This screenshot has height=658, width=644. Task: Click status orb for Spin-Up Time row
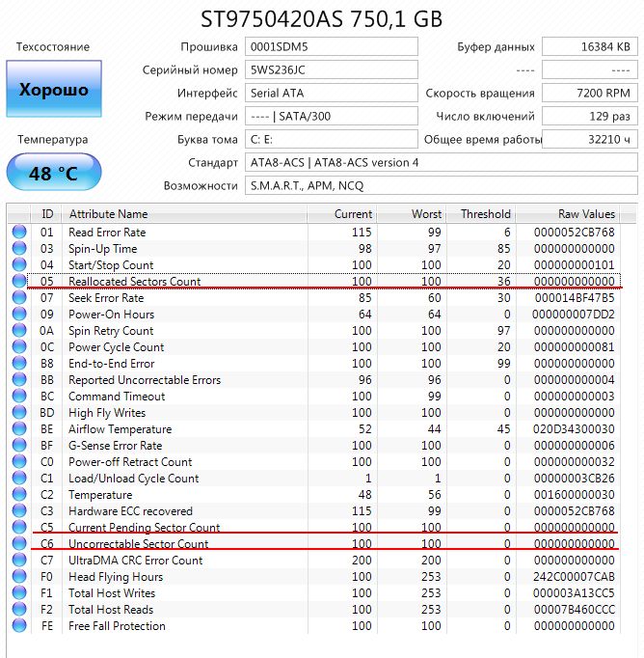18,249
